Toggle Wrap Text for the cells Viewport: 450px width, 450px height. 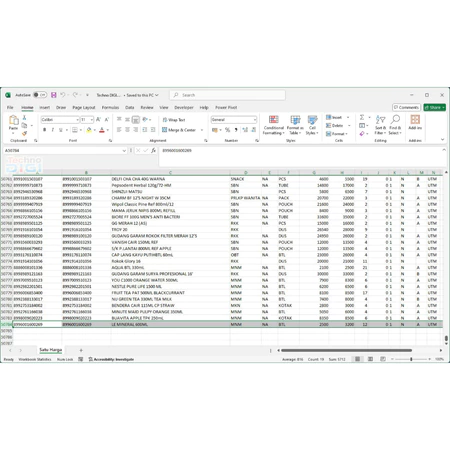[174, 120]
